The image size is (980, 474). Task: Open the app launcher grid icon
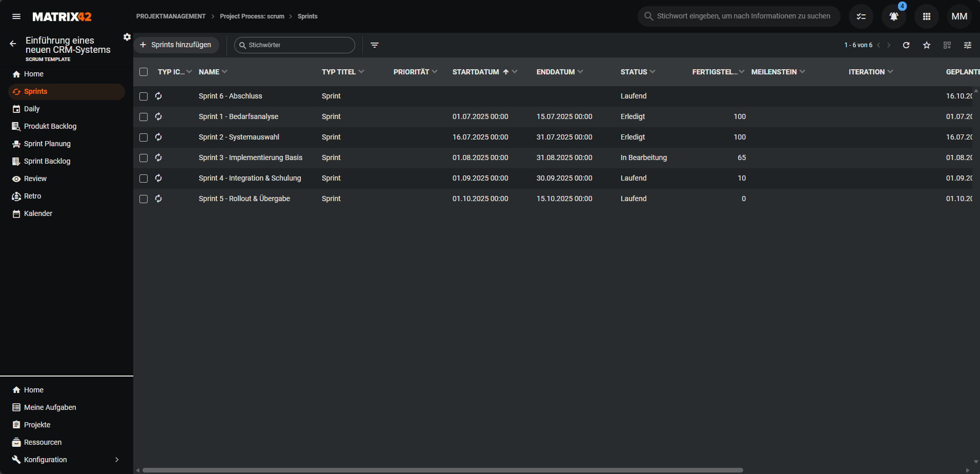point(926,16)
